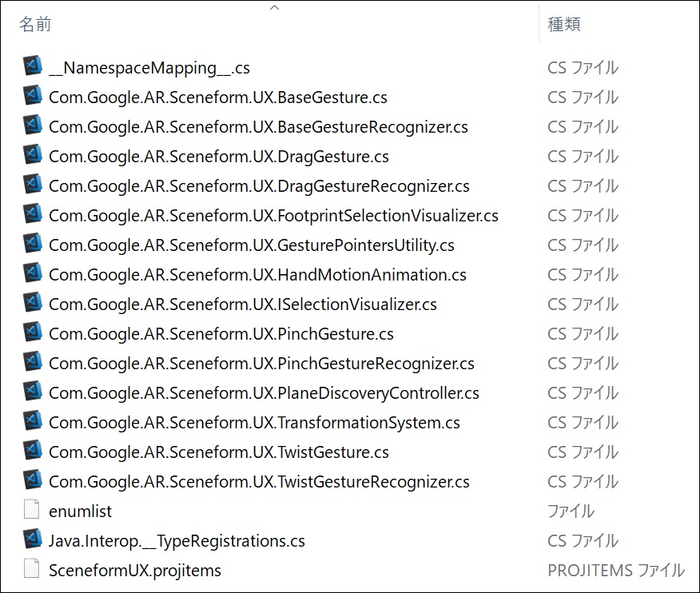Click the PinchGesture.cs file icon

(x=33, y=332)
